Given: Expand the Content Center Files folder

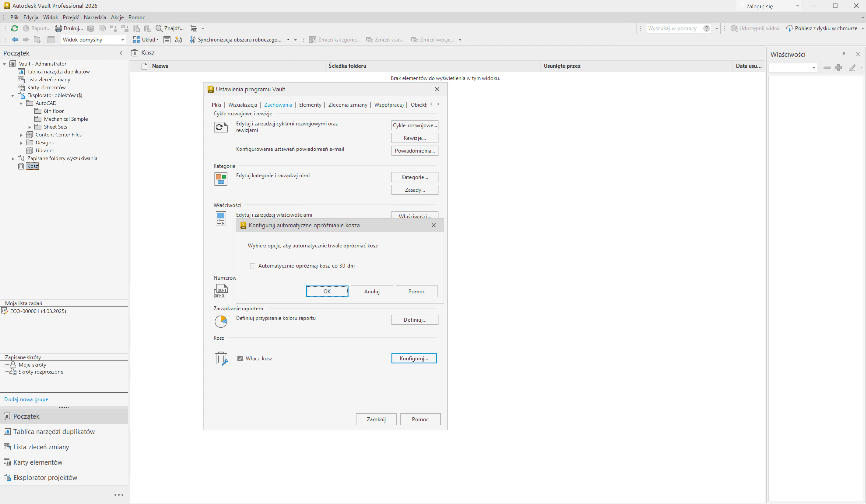Looking at the screenshot, I should click(21, 135).
